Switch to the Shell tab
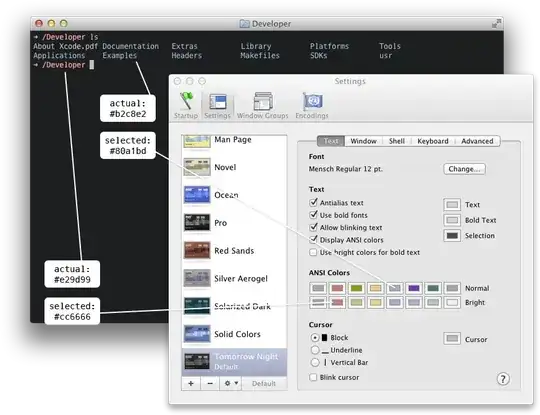Screen dimensions: 540x415 [x=397, y=141]
